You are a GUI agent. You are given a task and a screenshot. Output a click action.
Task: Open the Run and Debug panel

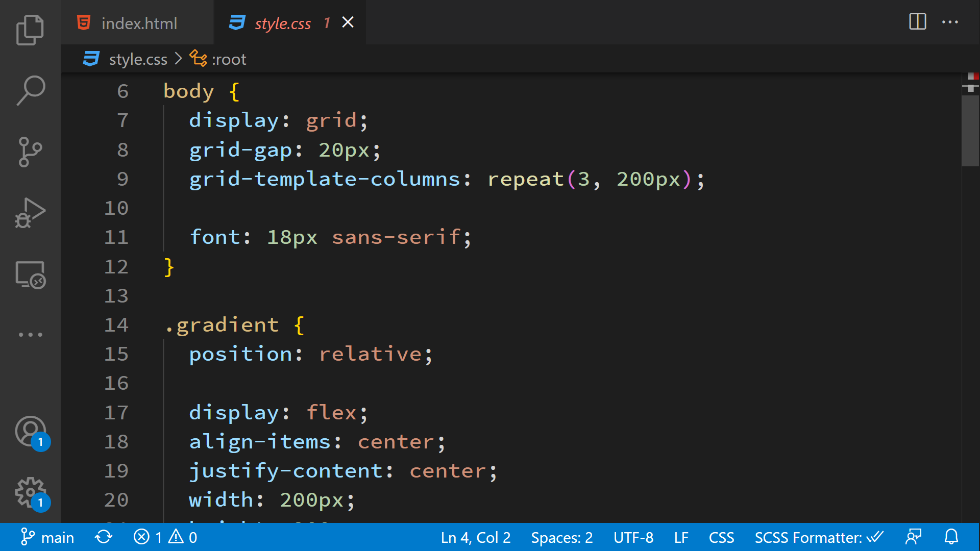point(30,213)
